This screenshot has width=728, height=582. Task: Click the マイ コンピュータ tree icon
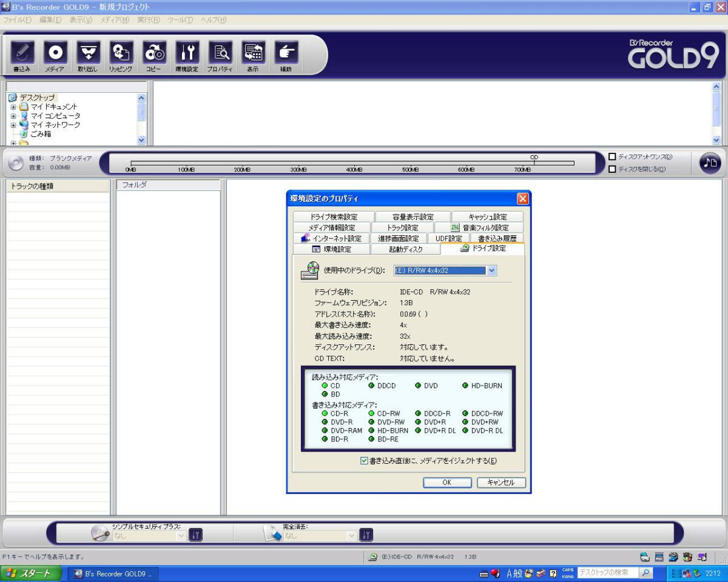(24, 116)
